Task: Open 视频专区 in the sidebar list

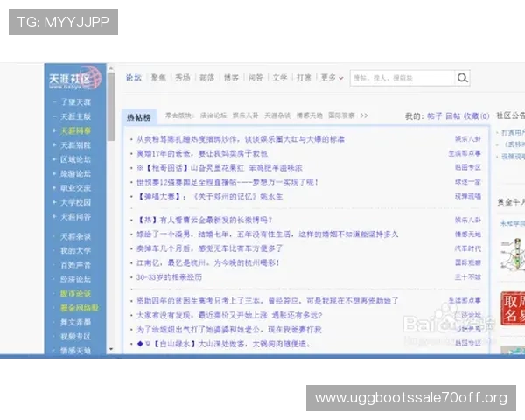Action: point(75,337)
